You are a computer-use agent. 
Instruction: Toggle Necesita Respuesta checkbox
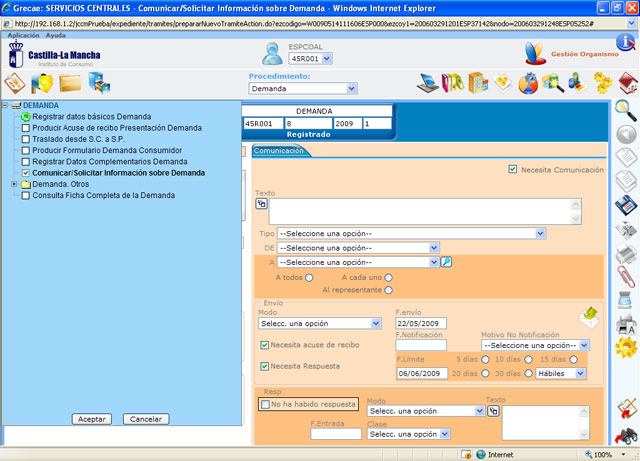click(x=264, y=366)
